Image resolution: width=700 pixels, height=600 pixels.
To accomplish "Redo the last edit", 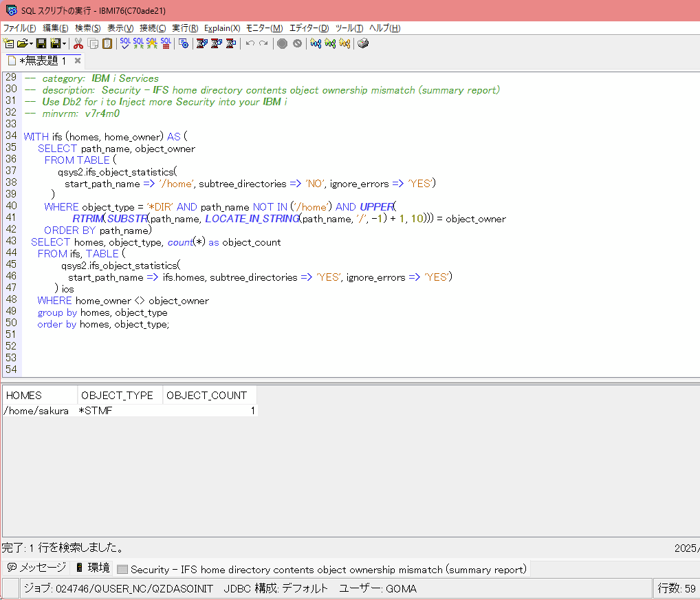I will tap(264, 43).
